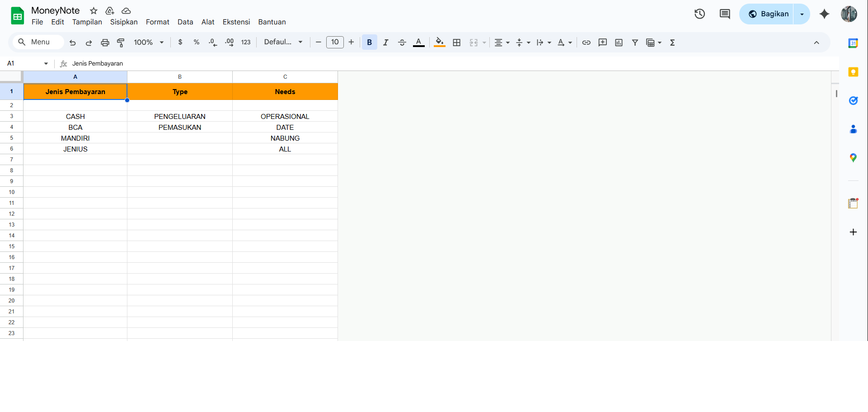Open version history clock icon
The width and height of the screenshot is (868, 412).
click(x=699, y=14)
